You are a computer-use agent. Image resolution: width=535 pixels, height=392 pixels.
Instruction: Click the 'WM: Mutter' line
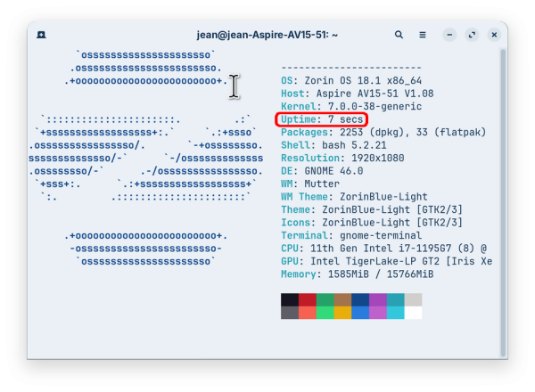(x=310, y=184)
